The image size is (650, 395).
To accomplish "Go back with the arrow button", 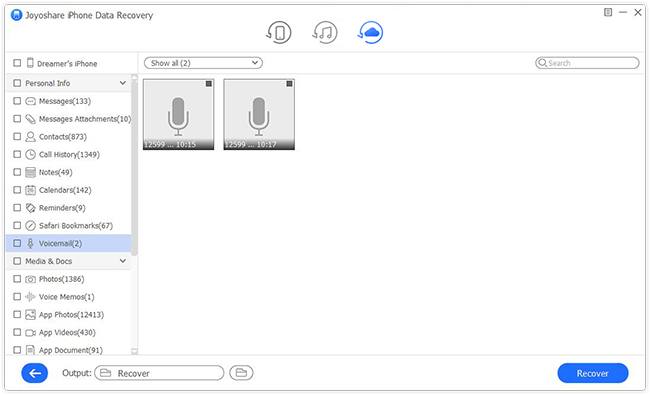I will coord(34,373).
